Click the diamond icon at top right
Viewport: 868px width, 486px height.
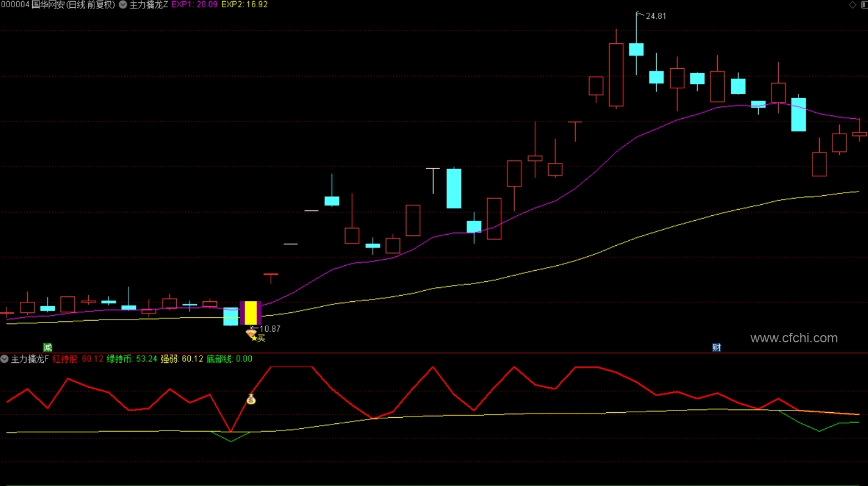852,4
